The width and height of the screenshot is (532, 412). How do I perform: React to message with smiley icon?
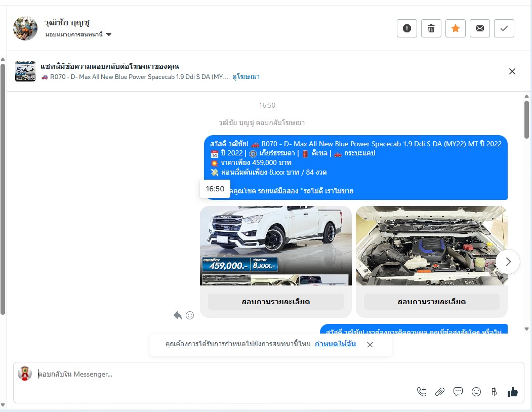[x=190, y=315]
